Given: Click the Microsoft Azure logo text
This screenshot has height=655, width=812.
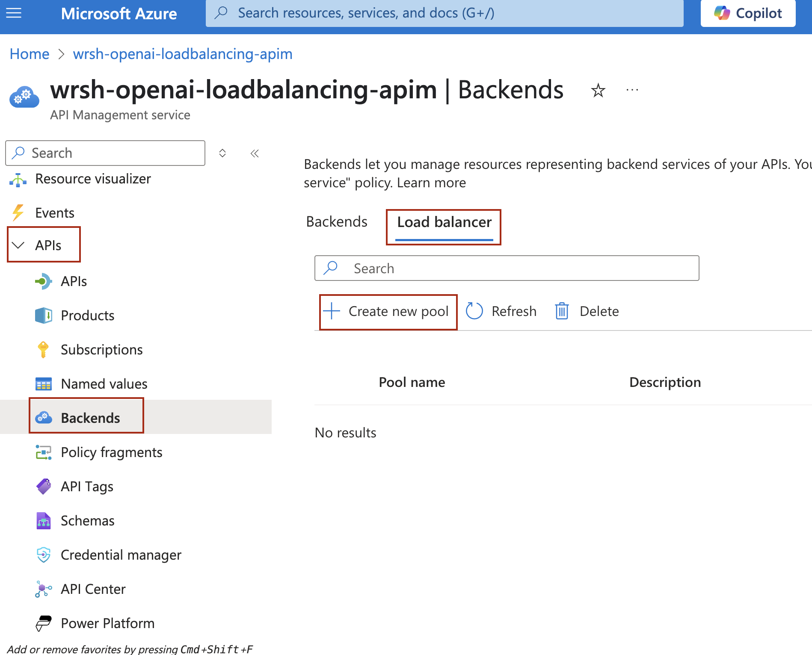Looking at the screenshot, I should coord(119,13).
